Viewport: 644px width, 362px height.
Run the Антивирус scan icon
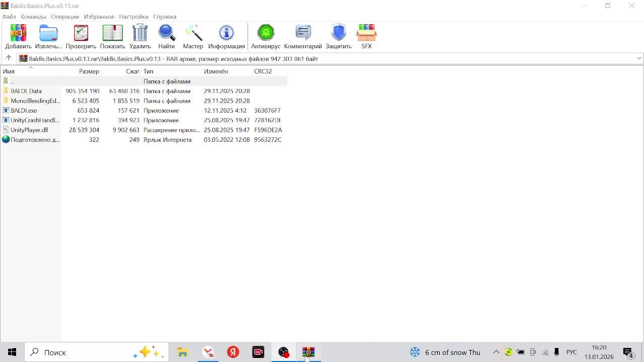coord(266,37)
